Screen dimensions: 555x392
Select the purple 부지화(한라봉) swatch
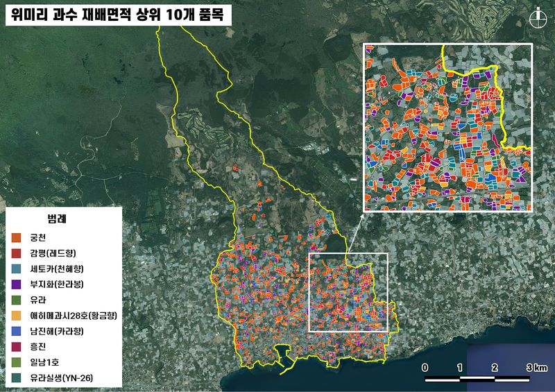[x=15, y=284]
